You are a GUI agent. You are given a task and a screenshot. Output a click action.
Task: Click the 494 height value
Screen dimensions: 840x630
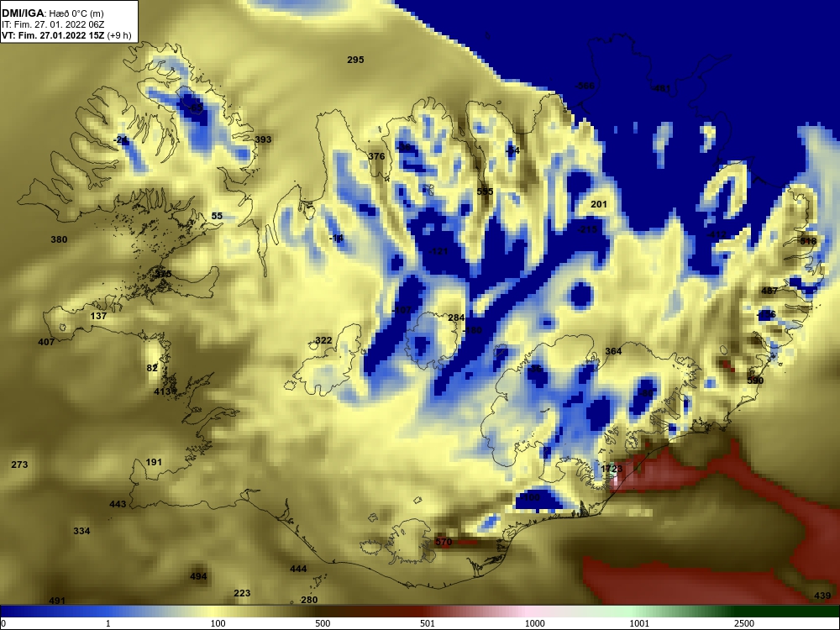pos(198,576)
